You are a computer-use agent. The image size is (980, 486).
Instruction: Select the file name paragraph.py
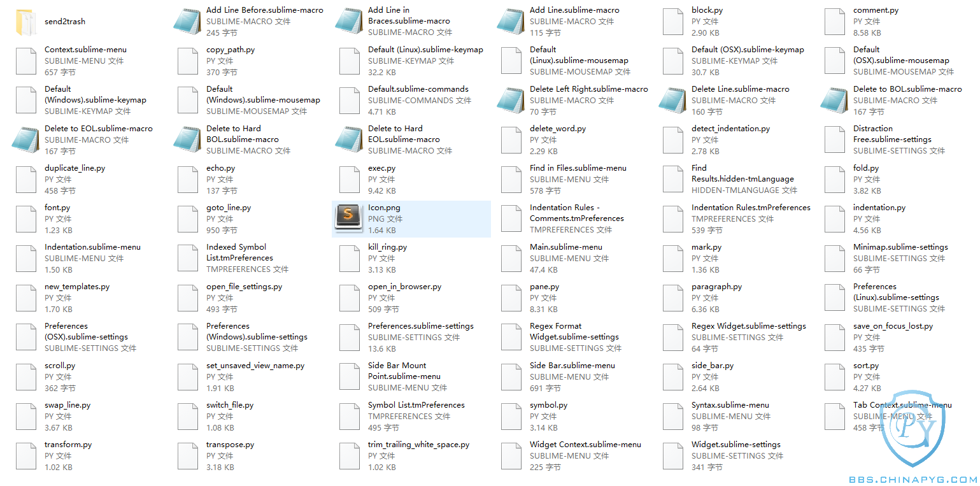(716, 287)
